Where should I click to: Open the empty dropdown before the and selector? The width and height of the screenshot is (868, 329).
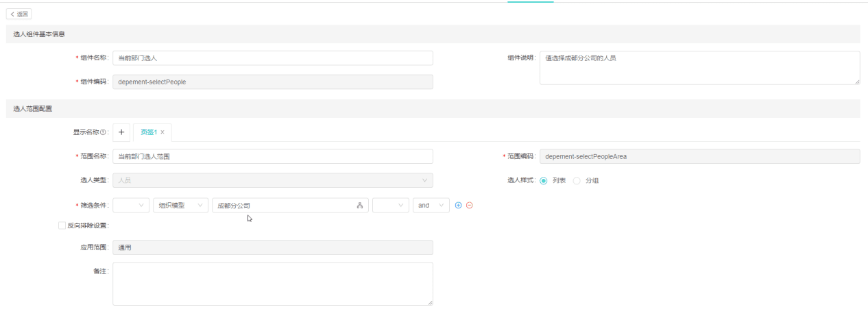391,205
